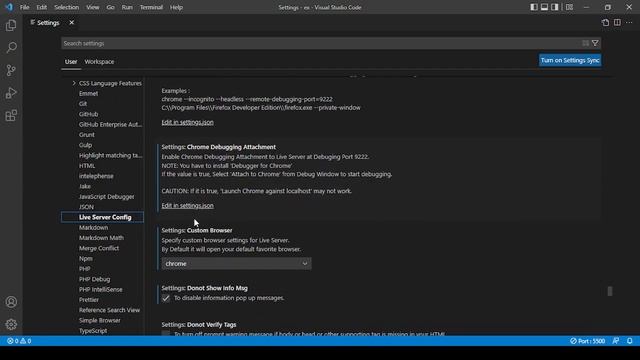Select JavaScript Debugger in settings tree
Image resolution: width=640 pixels, height=360 pixels.
(107, 197)
